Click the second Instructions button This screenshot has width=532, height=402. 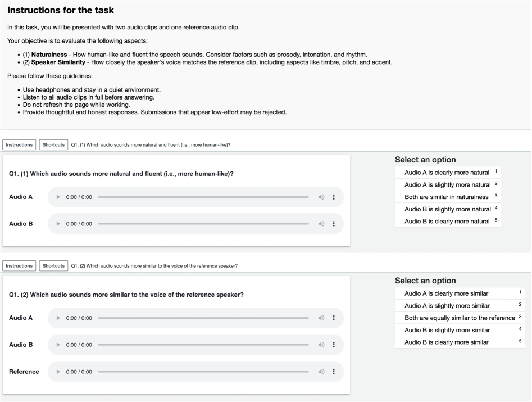[20, 266]
